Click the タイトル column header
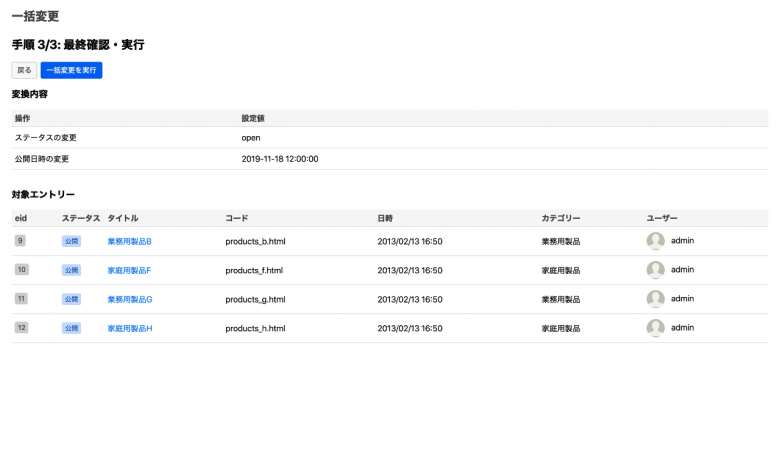The image size is (780, 455). pyautogui.click(x=123, y=218)
